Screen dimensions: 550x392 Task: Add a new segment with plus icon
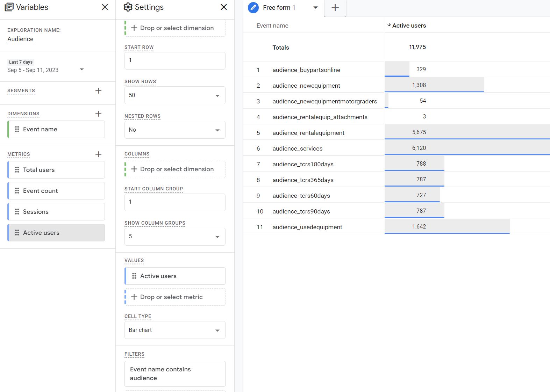(98, 91)
